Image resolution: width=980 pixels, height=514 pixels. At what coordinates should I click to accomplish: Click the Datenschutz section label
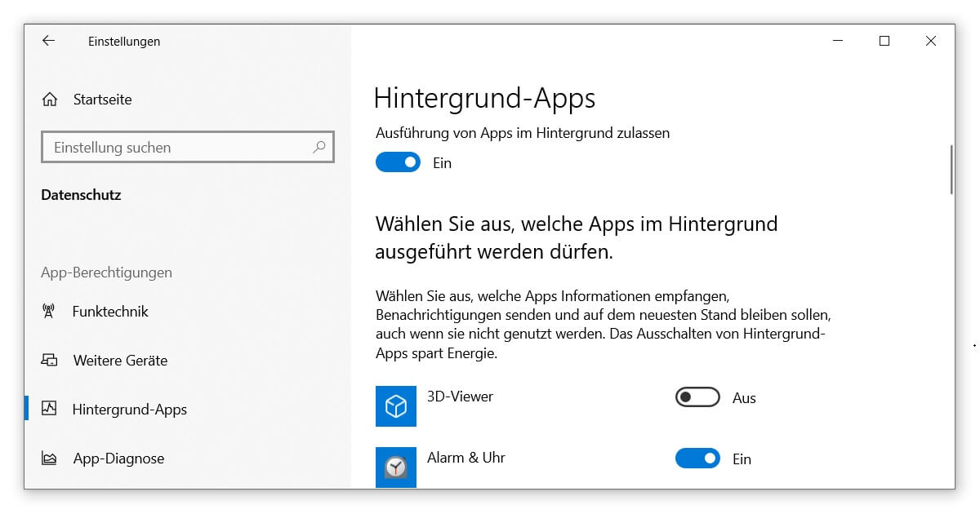[x=79, y=194]
